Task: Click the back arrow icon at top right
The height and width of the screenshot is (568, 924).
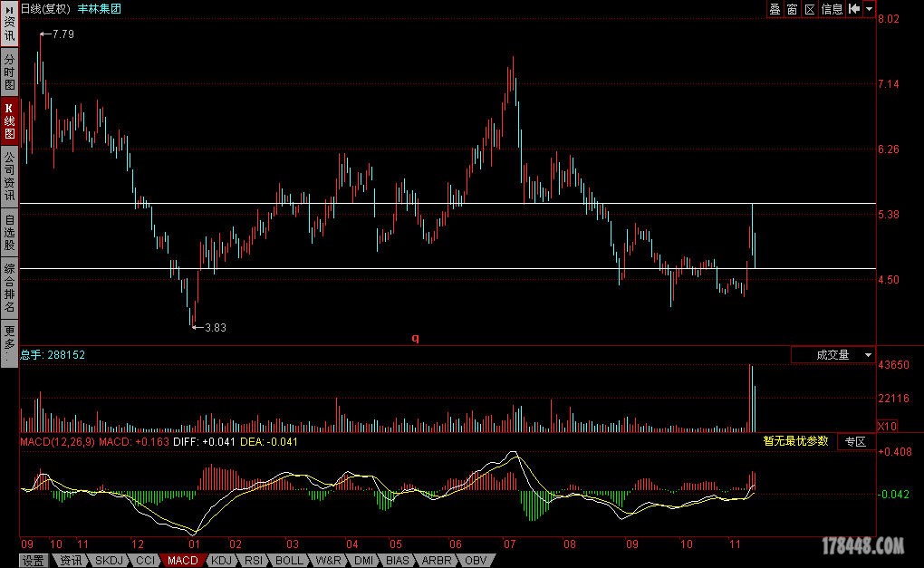Action: pyautogui.click(x=854, y=9)
